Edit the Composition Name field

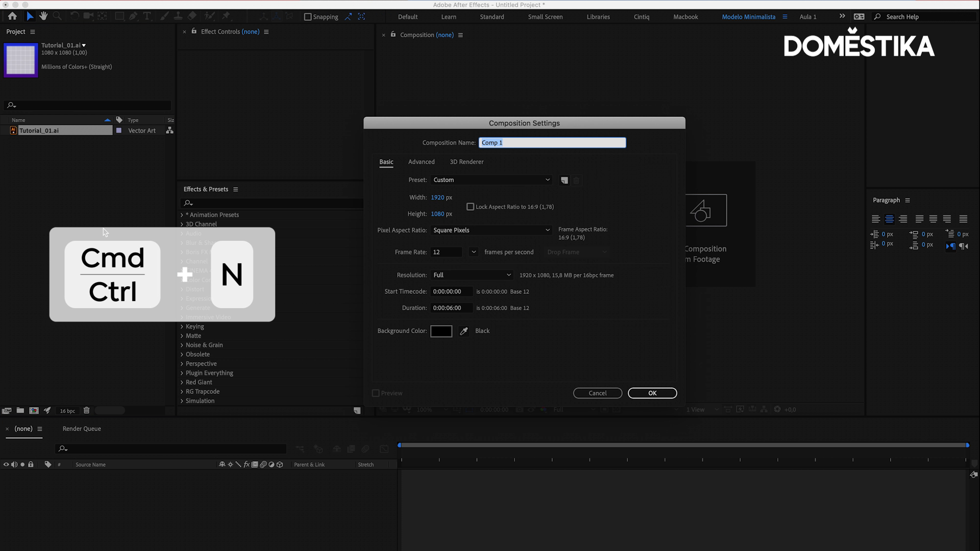(x=552, y=143)
